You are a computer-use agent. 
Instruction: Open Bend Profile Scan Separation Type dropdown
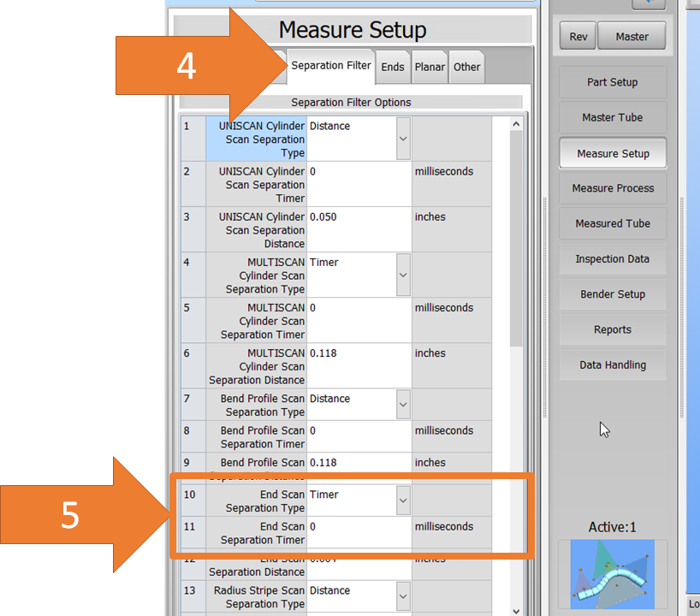tap(403, 405)
